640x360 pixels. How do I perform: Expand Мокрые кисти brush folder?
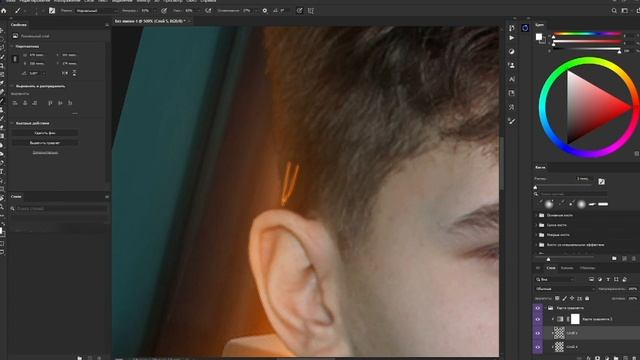click(x=537, y=235)
